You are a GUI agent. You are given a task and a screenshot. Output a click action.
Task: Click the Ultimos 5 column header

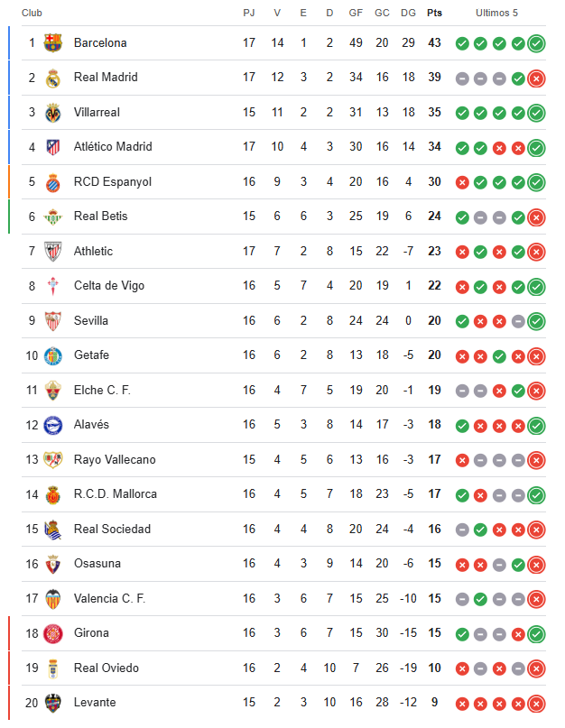point(497,13)
